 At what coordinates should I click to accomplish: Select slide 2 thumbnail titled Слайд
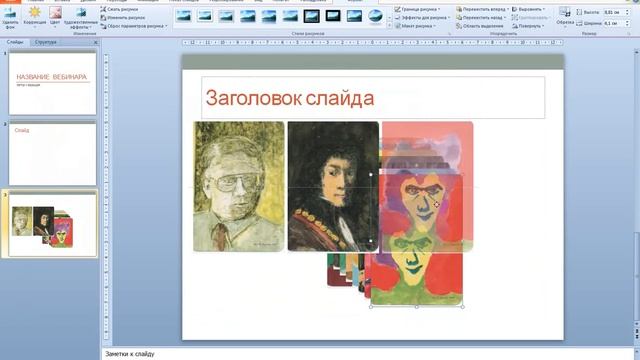[52, 154]
